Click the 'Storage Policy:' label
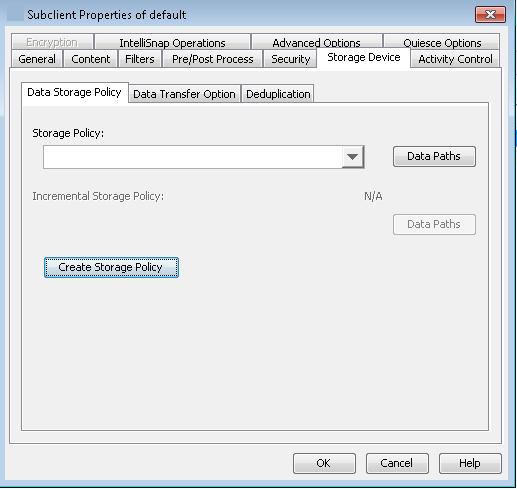 click(68, 133)
